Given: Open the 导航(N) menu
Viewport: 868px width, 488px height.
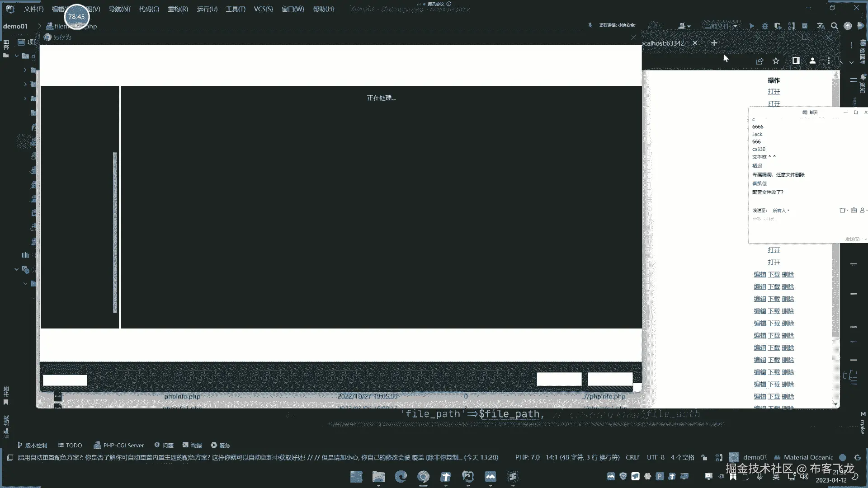Looking at the screenshot, I should [x=119, y=9].
